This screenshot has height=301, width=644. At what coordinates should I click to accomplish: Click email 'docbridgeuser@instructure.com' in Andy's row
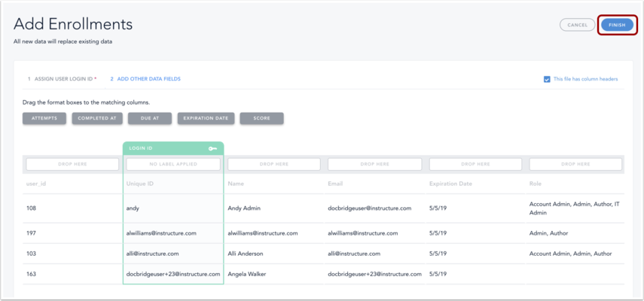pyautogui.click(x=370, y=208)
